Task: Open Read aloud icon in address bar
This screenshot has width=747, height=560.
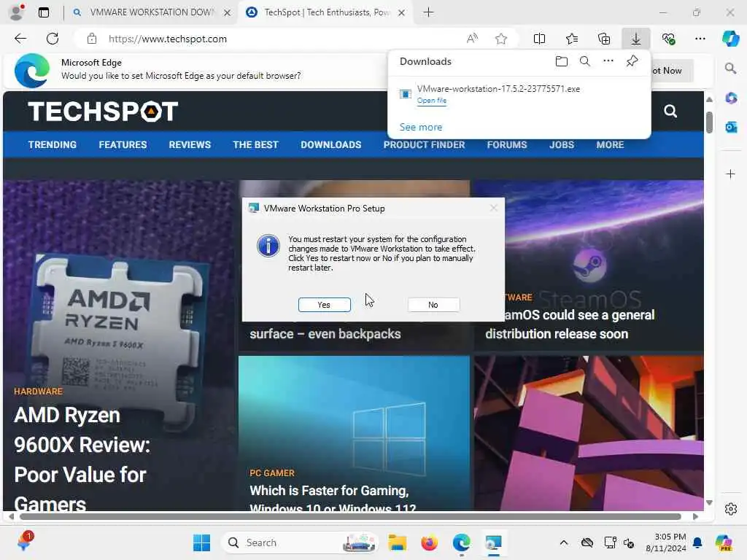Action: (x=472, y=39)
